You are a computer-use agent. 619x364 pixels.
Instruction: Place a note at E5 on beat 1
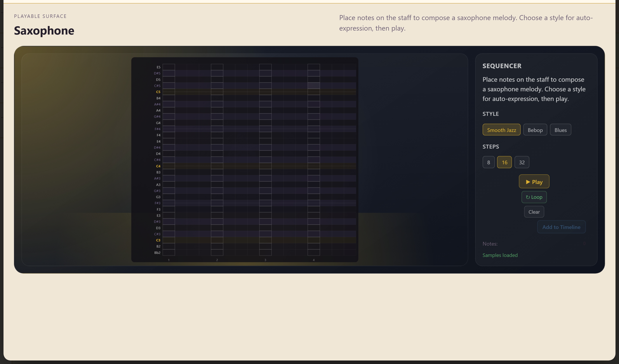(169, 67)
